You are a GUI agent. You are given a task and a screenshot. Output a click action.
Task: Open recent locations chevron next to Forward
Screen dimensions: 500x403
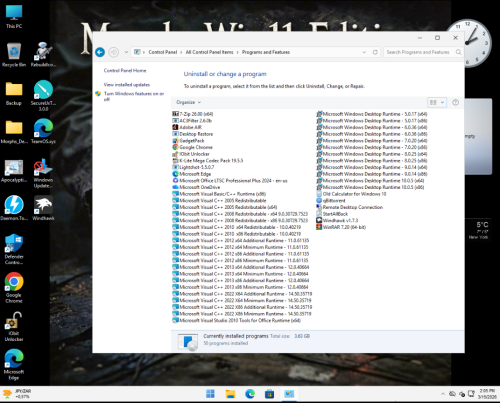[126, 52]
